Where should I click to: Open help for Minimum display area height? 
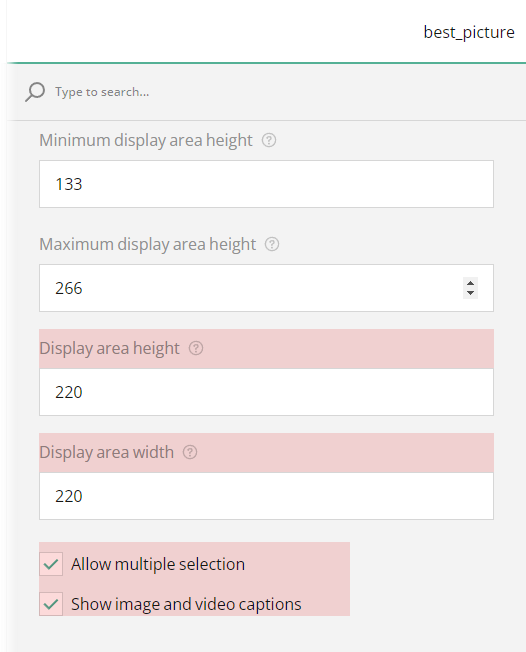pos(269,140)
